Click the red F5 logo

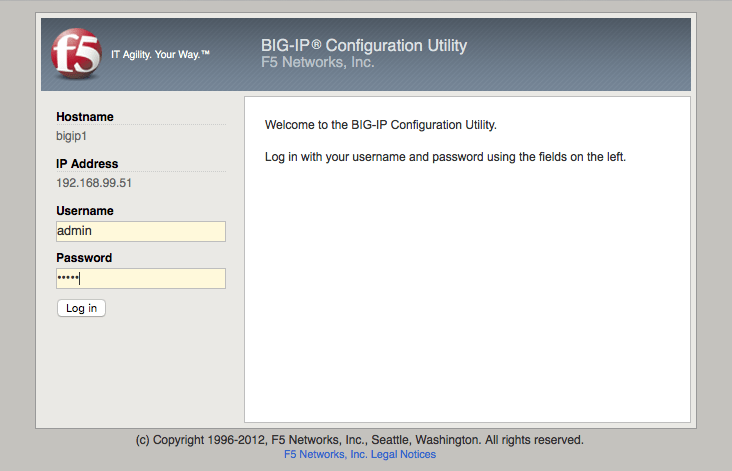click(x=76, y=53)
